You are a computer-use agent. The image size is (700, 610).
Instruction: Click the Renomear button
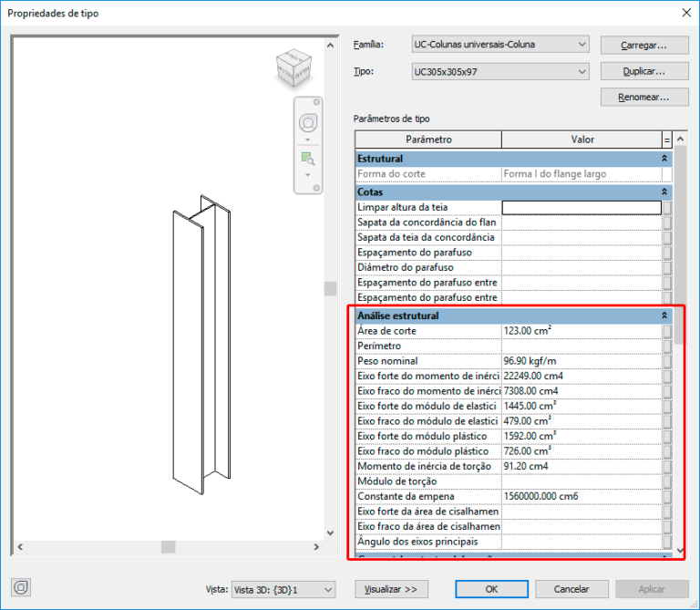point(643,97)
